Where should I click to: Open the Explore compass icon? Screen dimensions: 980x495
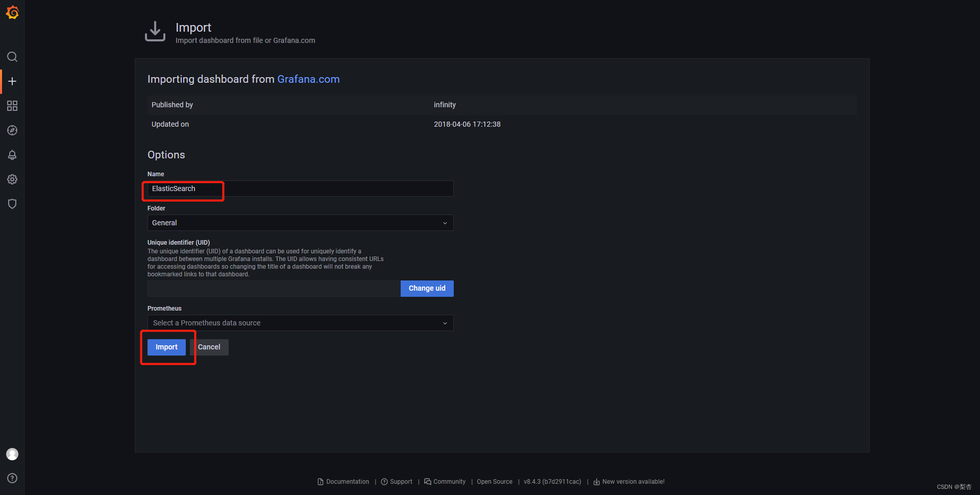click(12, 130)
